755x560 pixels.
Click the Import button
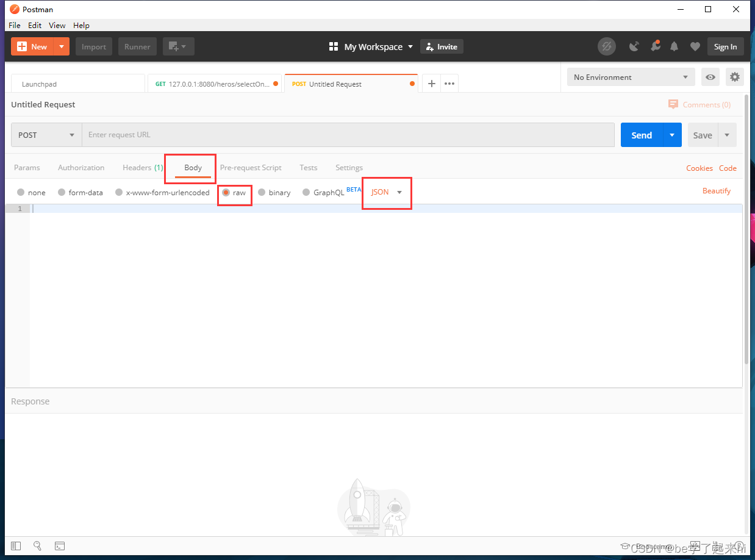(94, 46)
